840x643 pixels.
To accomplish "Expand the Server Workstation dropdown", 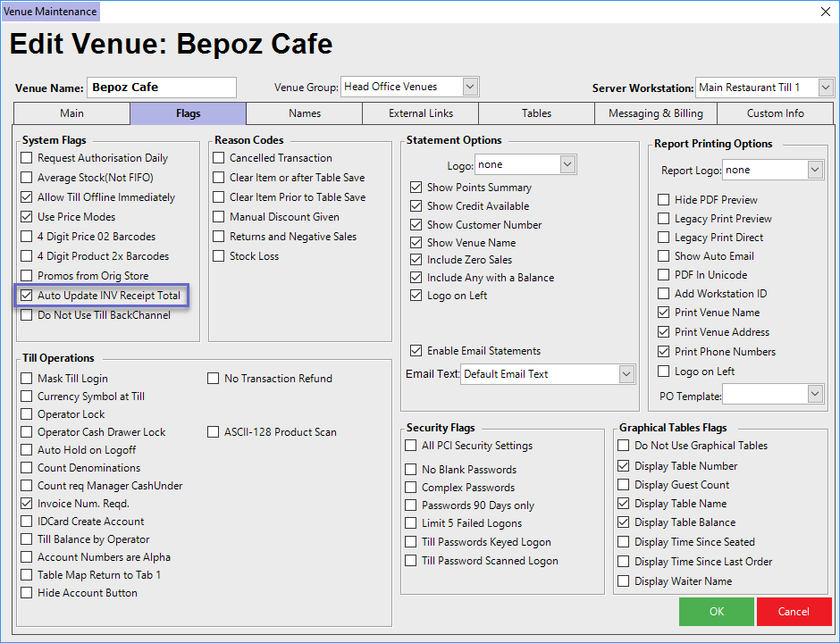I will click(x=825, y=88).
